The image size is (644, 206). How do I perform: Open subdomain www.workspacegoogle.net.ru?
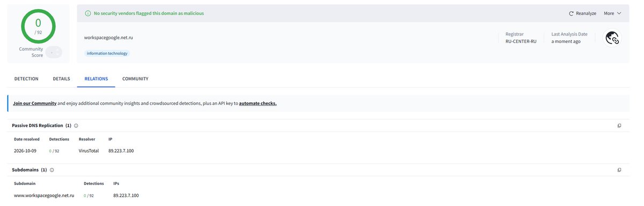44,196
